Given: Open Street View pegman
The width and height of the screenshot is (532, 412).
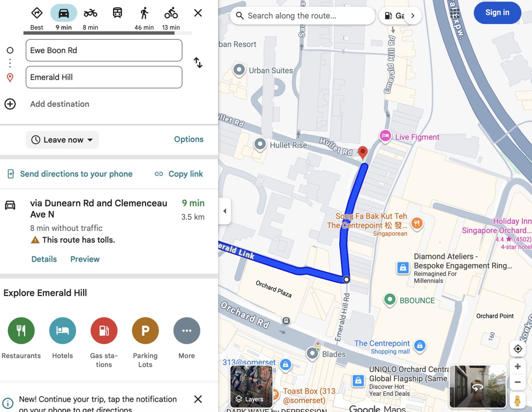Looking at the screenshot, I should pos(517,400).
